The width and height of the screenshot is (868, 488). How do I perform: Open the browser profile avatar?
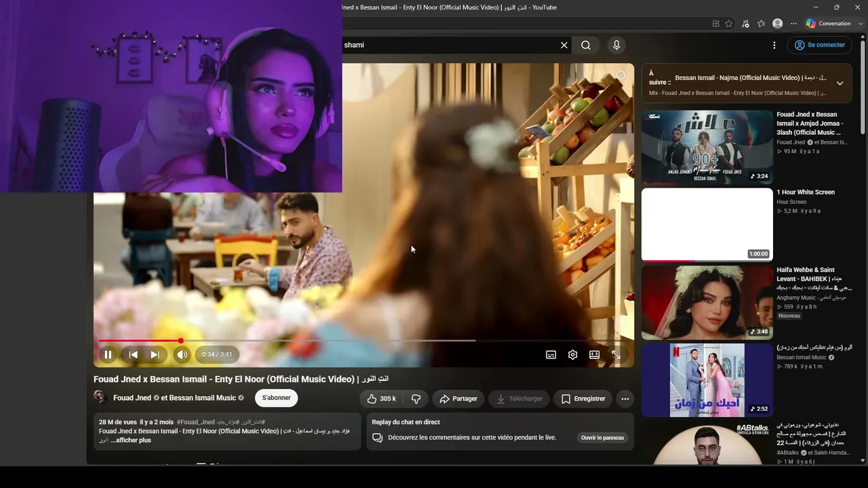tap(778, 24)
